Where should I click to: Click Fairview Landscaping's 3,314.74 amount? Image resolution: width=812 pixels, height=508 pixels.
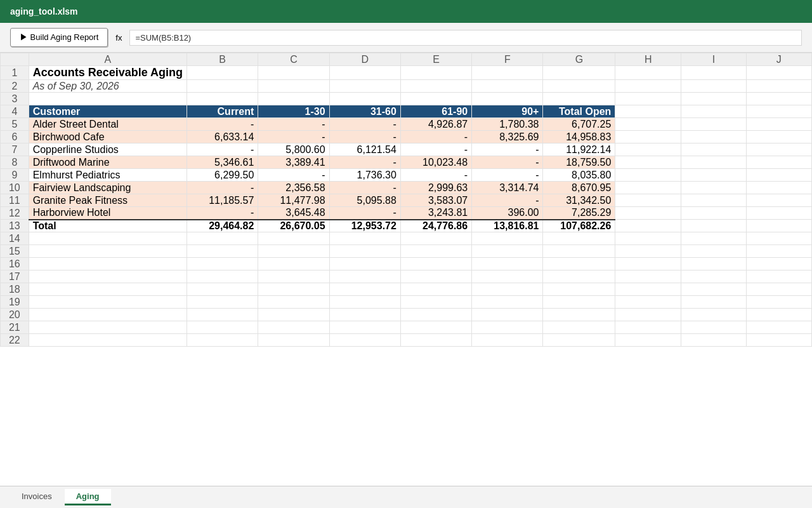click(507, 188)
